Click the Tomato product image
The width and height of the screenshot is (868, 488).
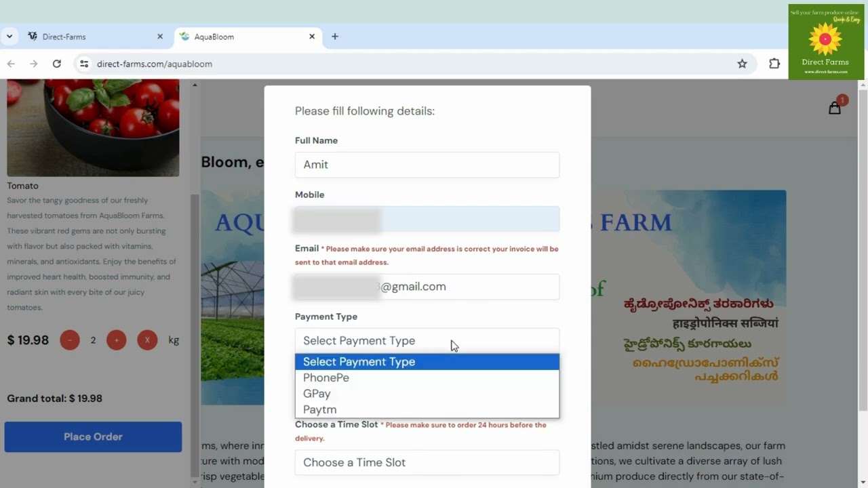tap(93, 127)
